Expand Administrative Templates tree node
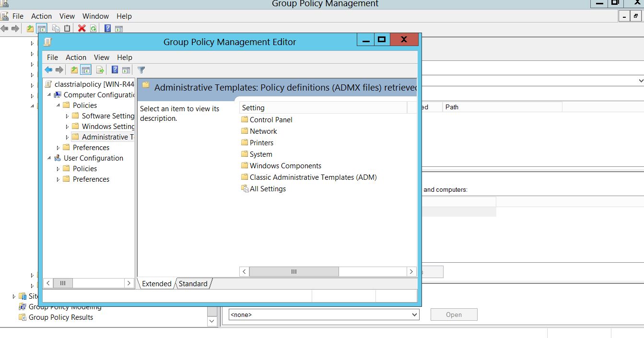This screenshot has width=644, height=338. [x=67, y=137]
